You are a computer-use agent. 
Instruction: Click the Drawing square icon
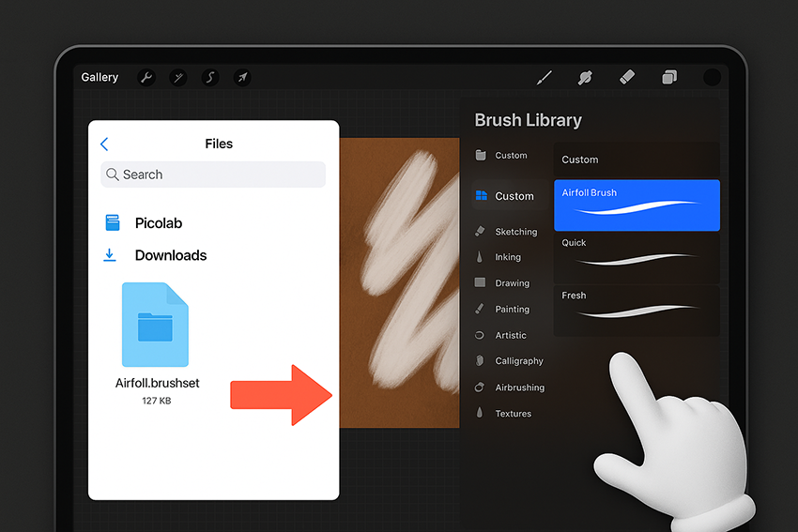click(x=480, y=282)
